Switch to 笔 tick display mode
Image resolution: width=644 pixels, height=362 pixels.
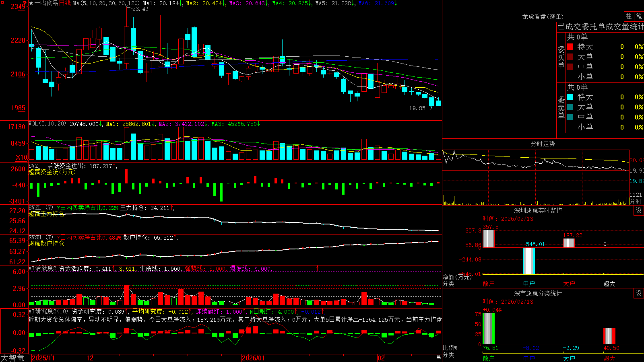coord(639,16)
